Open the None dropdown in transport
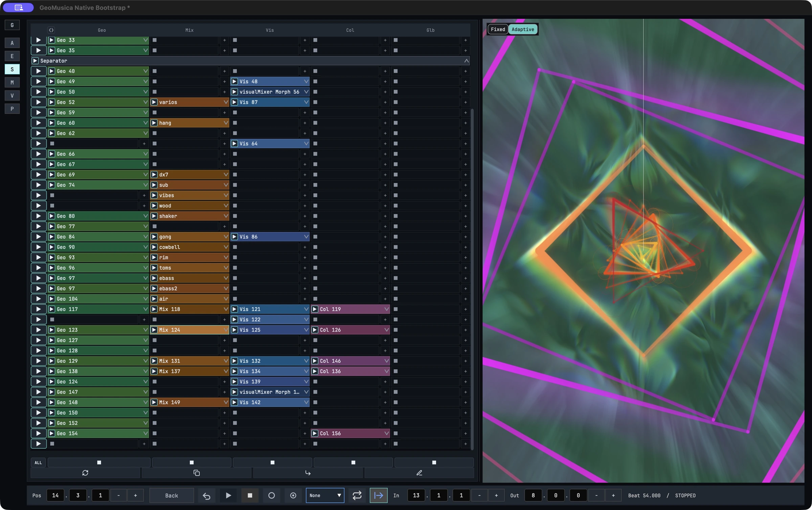 325,495
